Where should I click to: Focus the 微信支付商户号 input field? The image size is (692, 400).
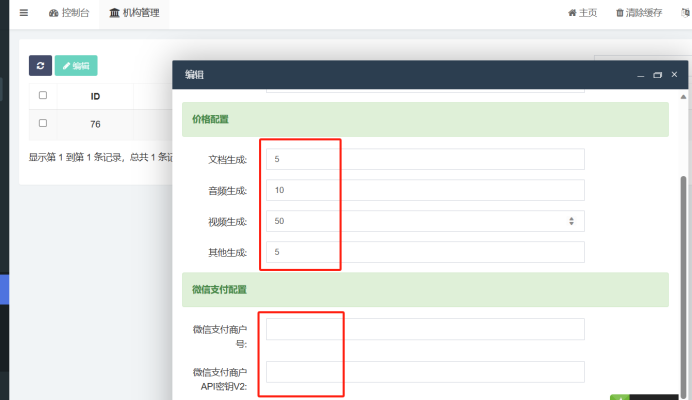(425, 329)
